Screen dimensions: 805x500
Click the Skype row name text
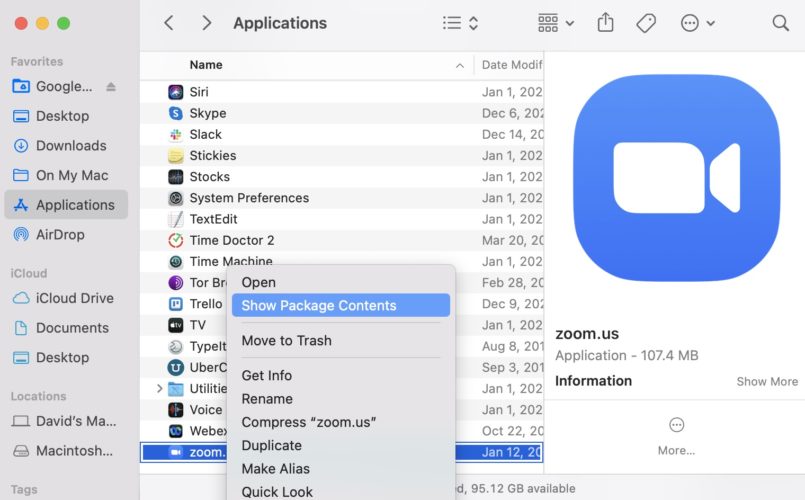click(207, 113)
